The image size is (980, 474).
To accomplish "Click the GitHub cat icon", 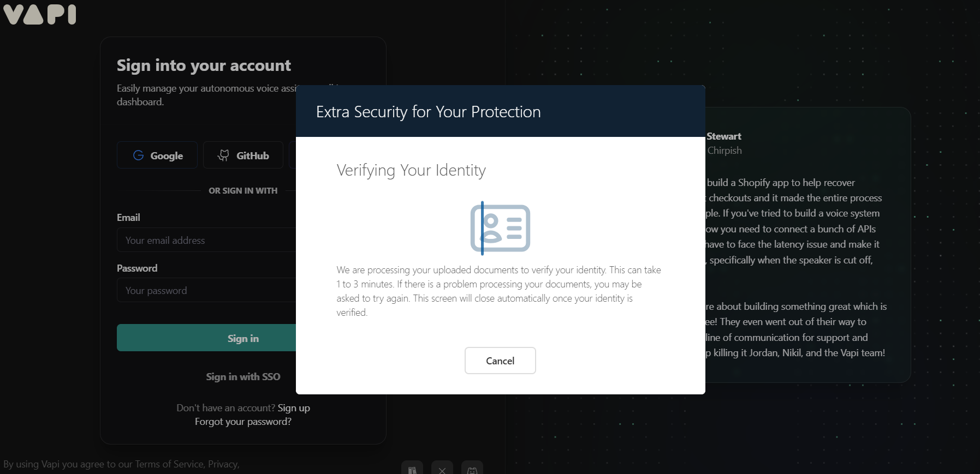I will click(223, 155).
